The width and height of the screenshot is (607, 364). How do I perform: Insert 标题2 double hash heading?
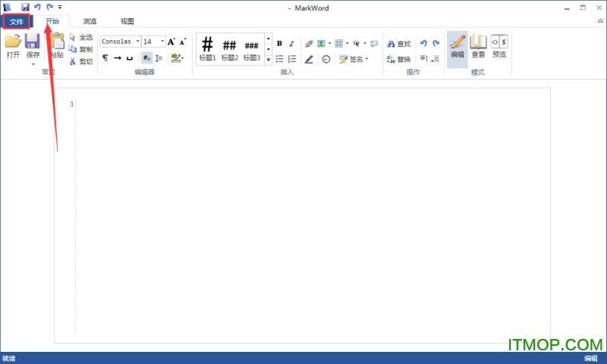point(230,49)
